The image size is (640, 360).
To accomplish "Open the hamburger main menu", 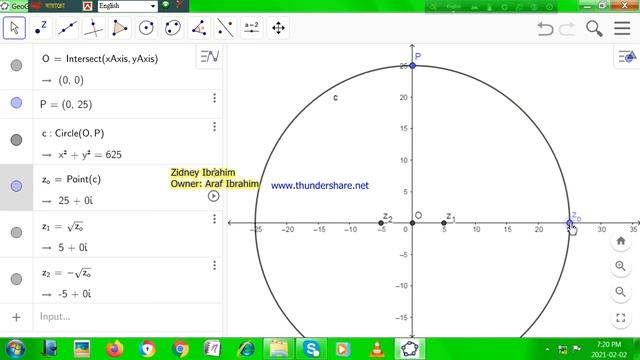I will [x=622, y=28].
